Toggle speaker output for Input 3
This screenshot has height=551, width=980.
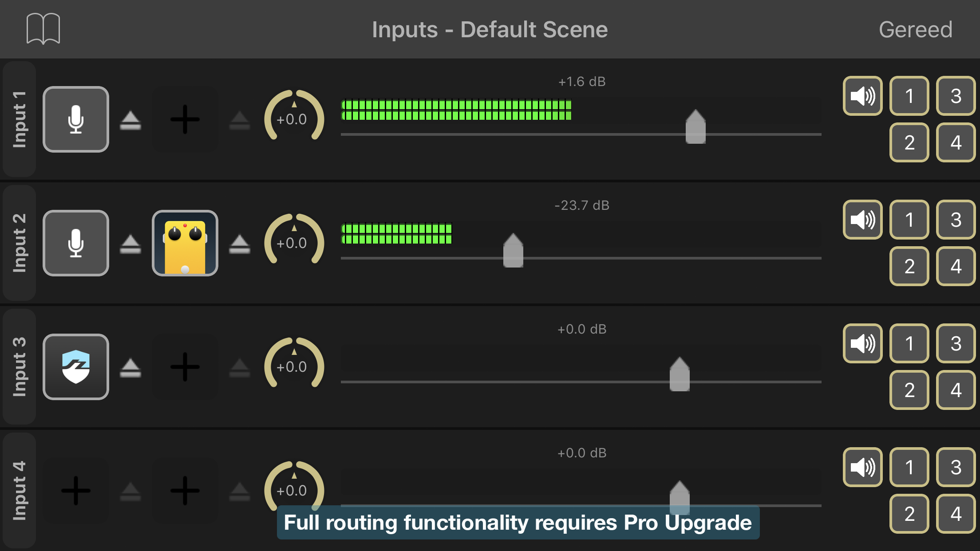pyautogui.click(x=863, y=343)
